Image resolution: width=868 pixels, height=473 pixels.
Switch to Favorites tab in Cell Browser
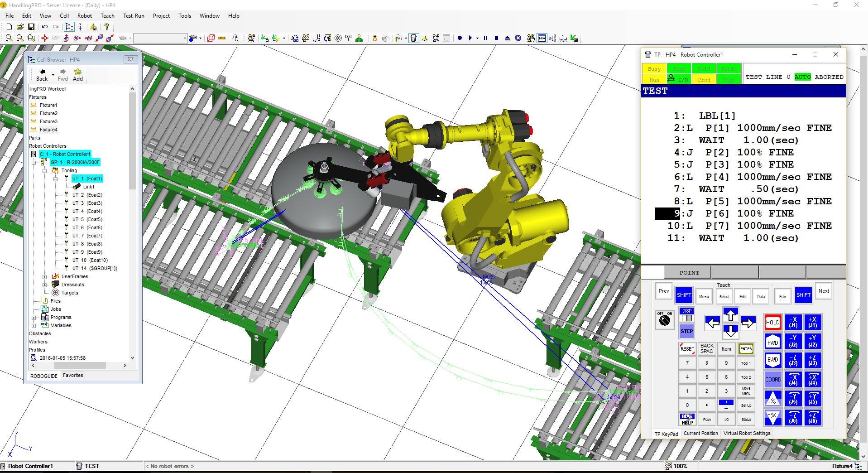click(x=73, y=376)
